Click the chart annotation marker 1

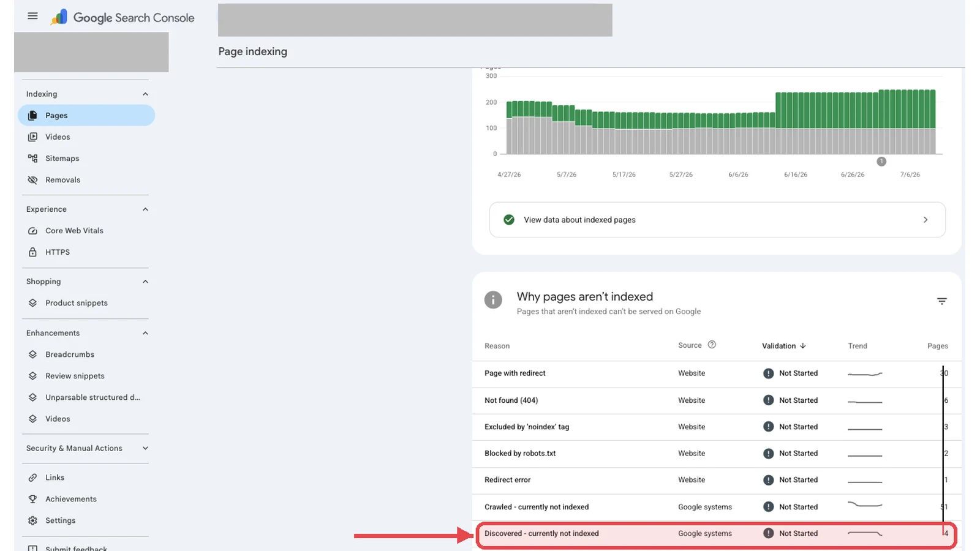(x=881, y=161)
